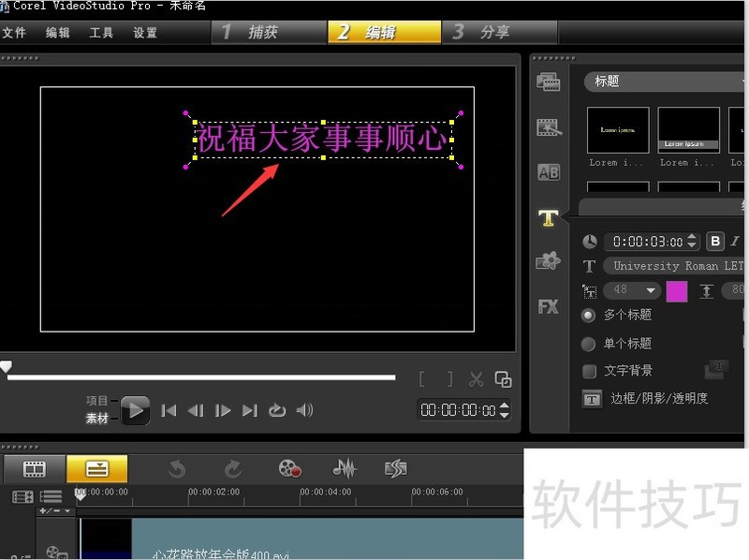This screenshot has height=560, width=749.
Task: Open the add/remove chapter point dropdown
Action: click(55, 510)
